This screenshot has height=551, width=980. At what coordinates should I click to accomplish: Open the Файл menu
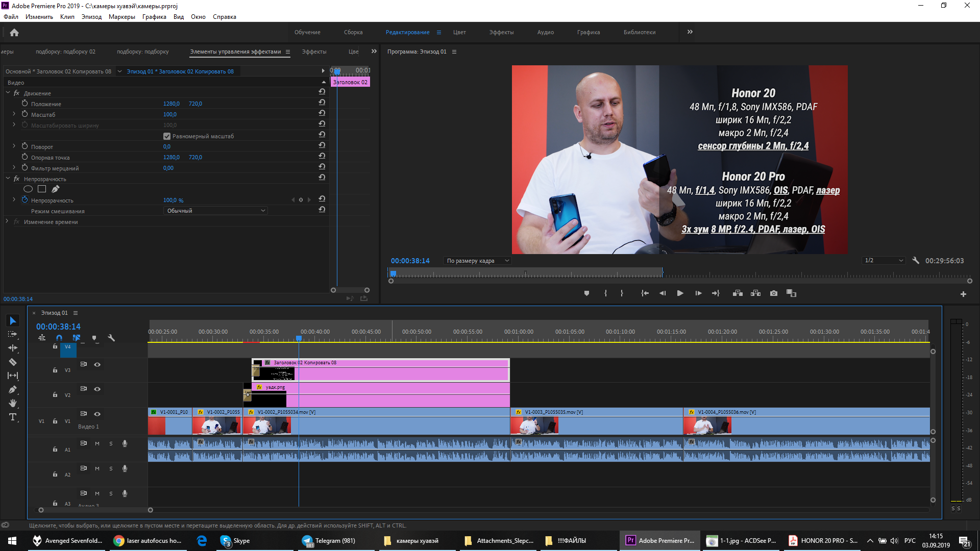tap(11, 17)
